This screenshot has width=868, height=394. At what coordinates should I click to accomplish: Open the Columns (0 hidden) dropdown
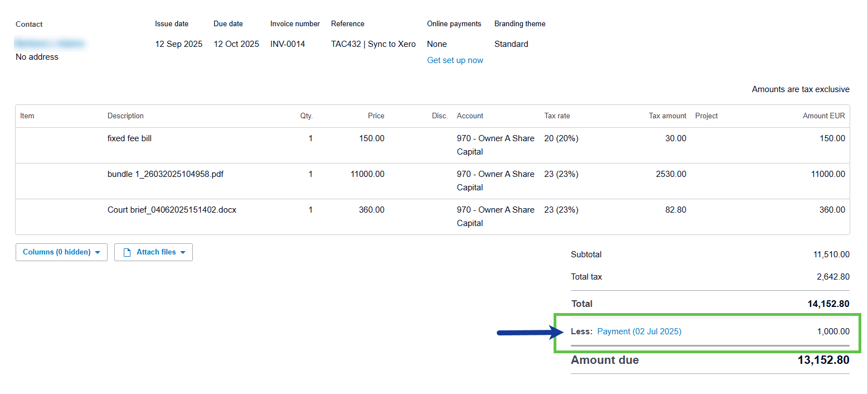[x=61, y=252]
